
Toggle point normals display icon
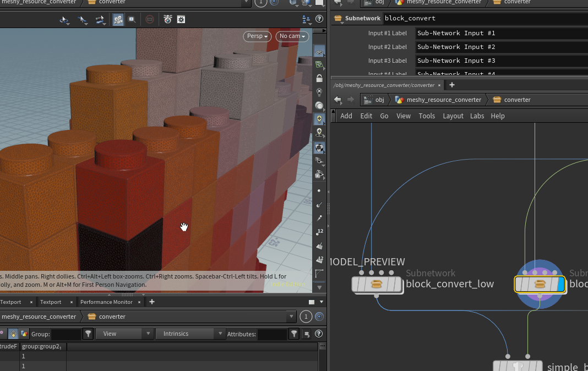click(319, 205)
